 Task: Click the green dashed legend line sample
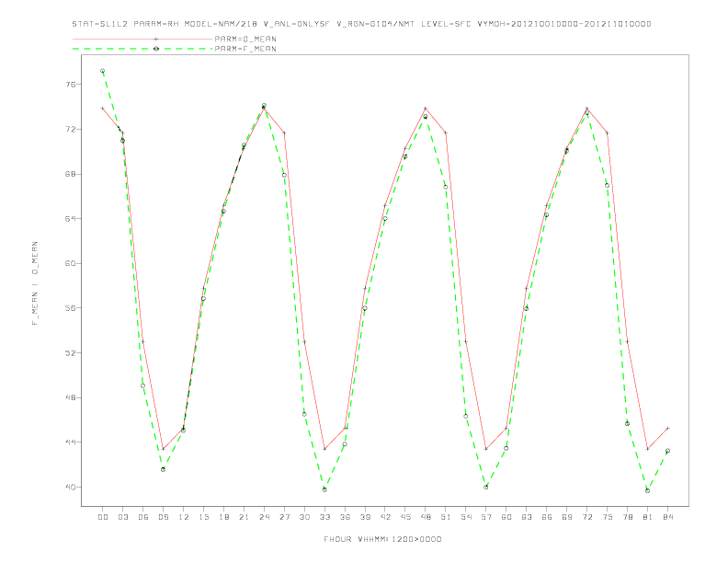coord(142,49)
